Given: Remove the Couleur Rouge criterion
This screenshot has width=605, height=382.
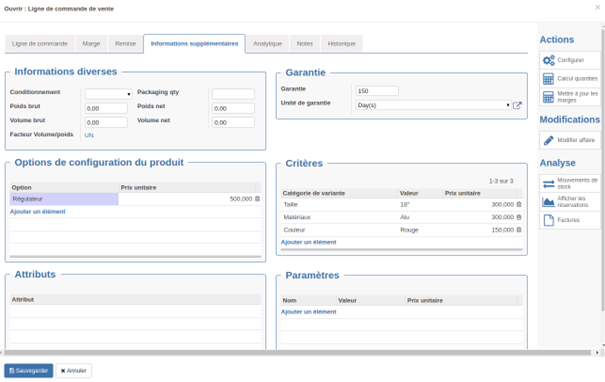Looking at the screenshot, I should [x=519, y=230].
